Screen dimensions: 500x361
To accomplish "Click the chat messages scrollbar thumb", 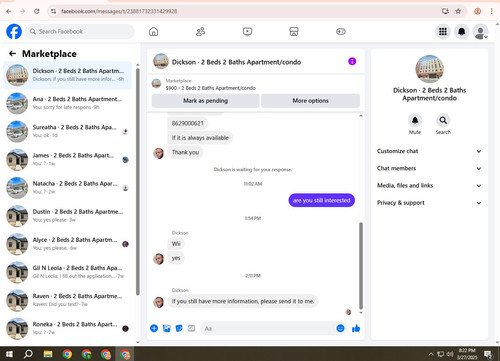I will [x=361, y=266].
